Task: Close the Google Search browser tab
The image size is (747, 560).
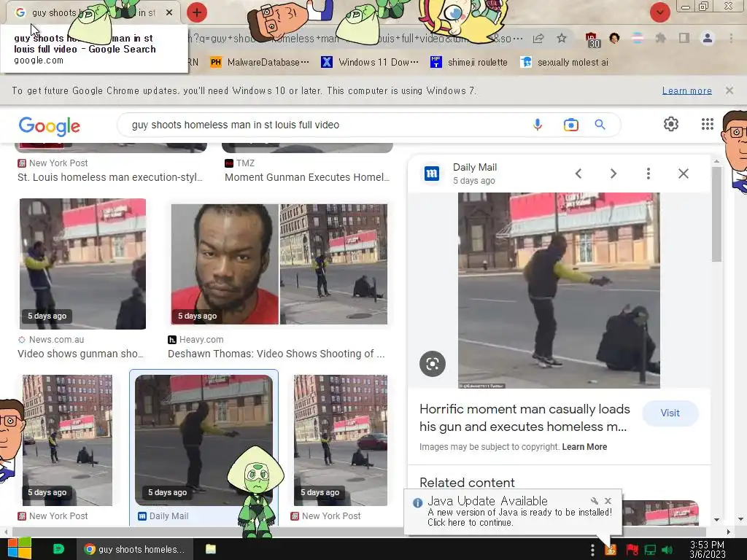Action: point(169,12)
